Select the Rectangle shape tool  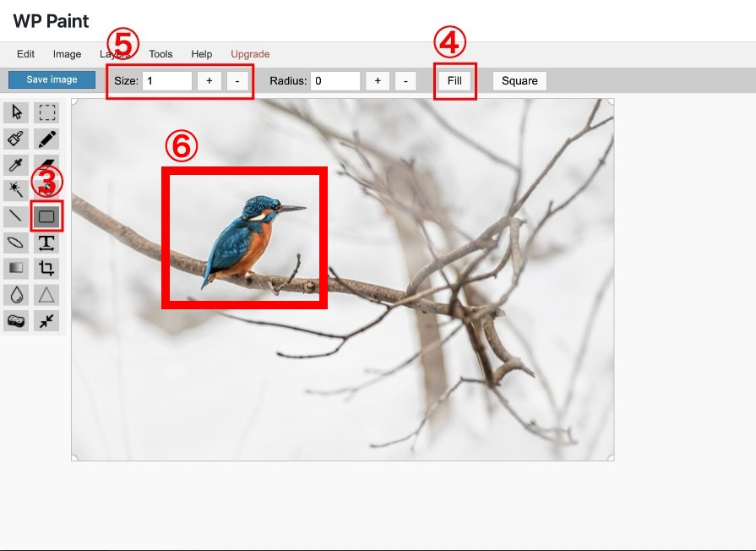46,216
